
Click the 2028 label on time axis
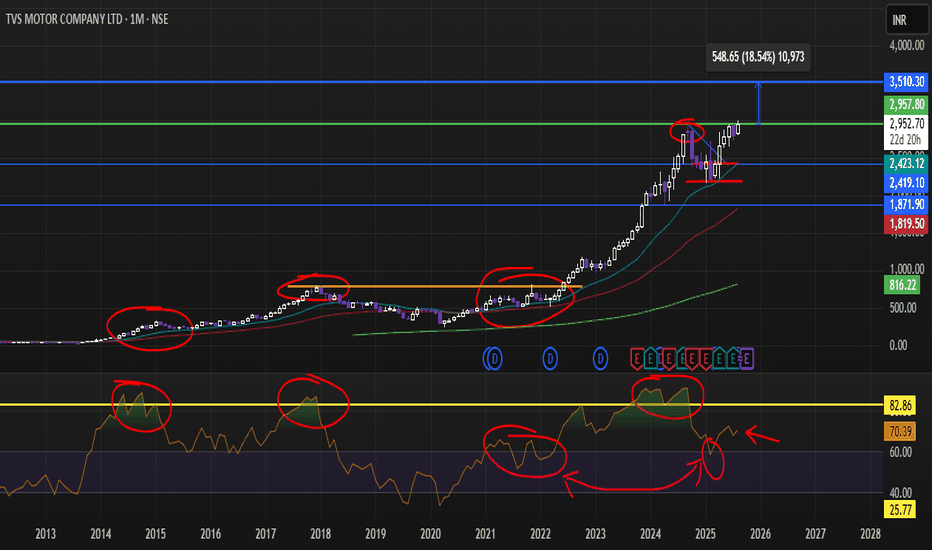click(x=870, y=534)
